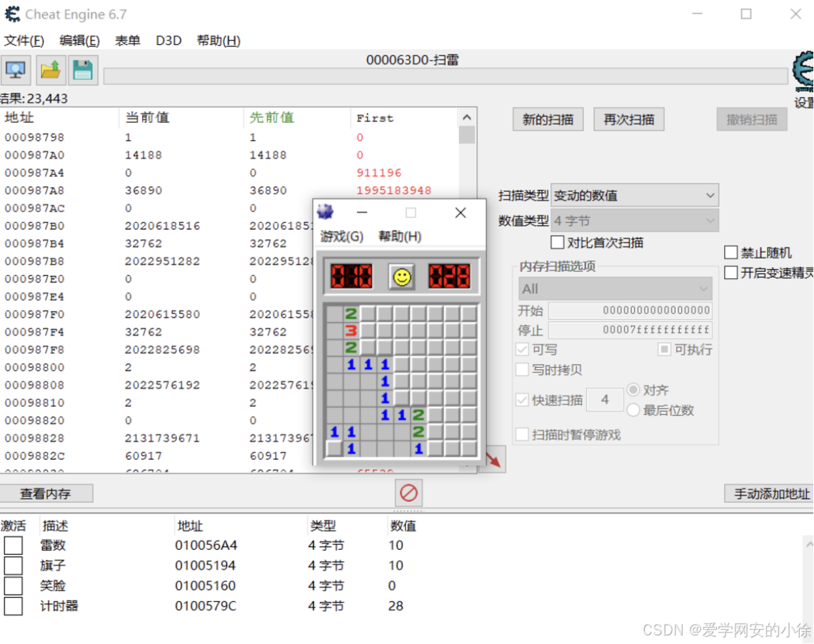
Task: Enable 对比首次扫描 checkbox
Action: pos(557,242)
